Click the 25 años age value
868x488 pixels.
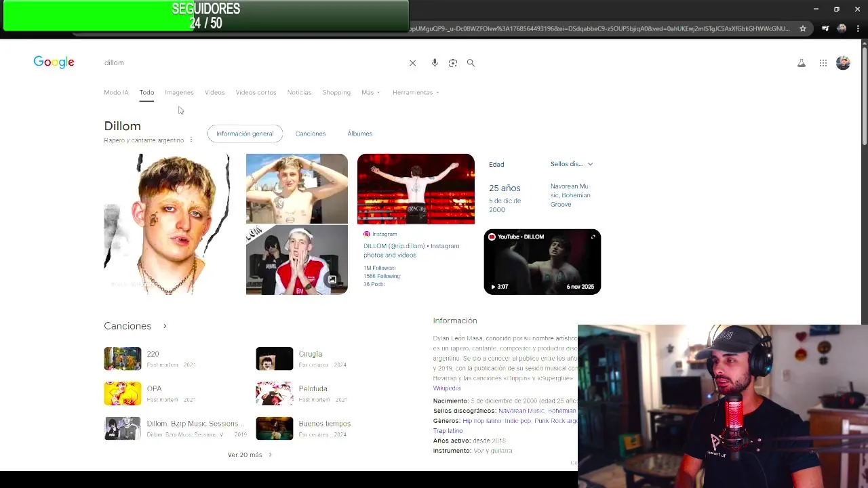click(x=505, y=188)
